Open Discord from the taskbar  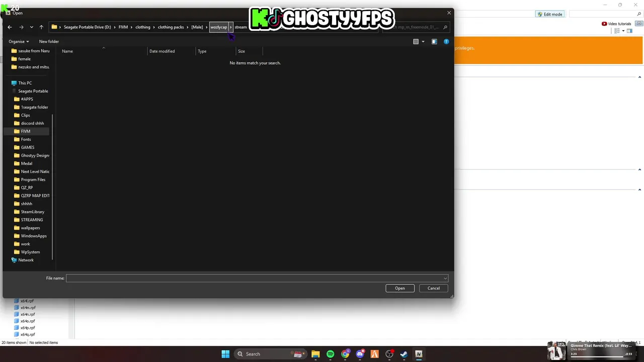360,354
